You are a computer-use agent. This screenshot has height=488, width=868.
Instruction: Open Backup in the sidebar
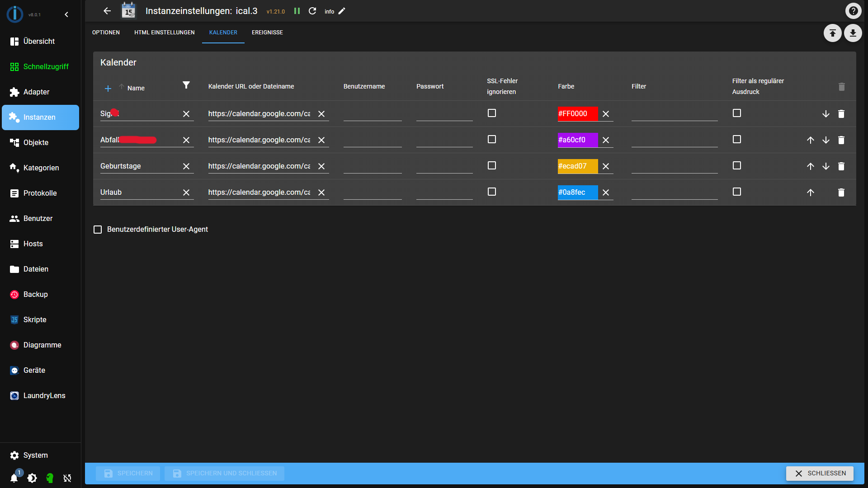40,295
